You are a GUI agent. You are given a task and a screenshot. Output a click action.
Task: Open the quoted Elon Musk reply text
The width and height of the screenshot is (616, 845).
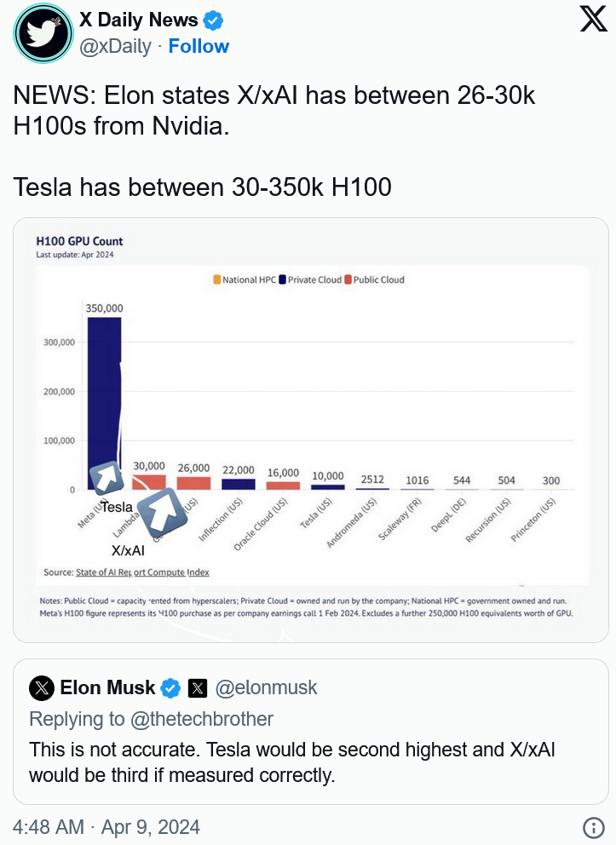pos(291,762)
